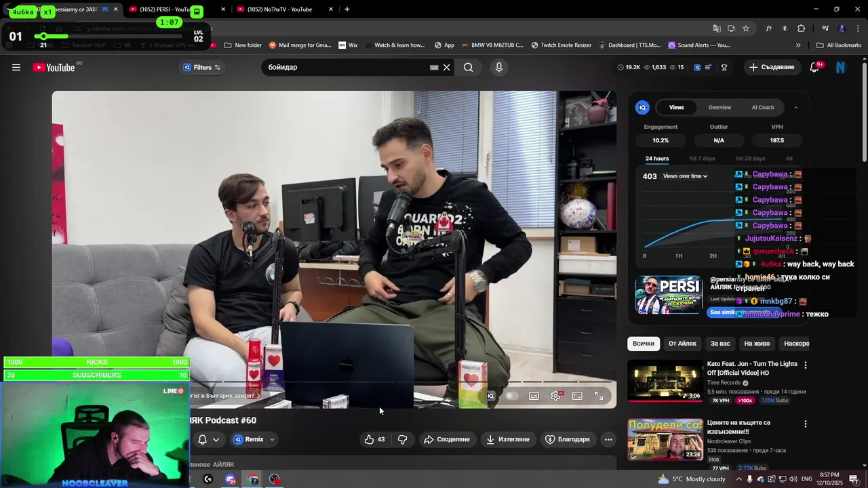
Task: Click the search magnifier button
Action: pos(469,67)
